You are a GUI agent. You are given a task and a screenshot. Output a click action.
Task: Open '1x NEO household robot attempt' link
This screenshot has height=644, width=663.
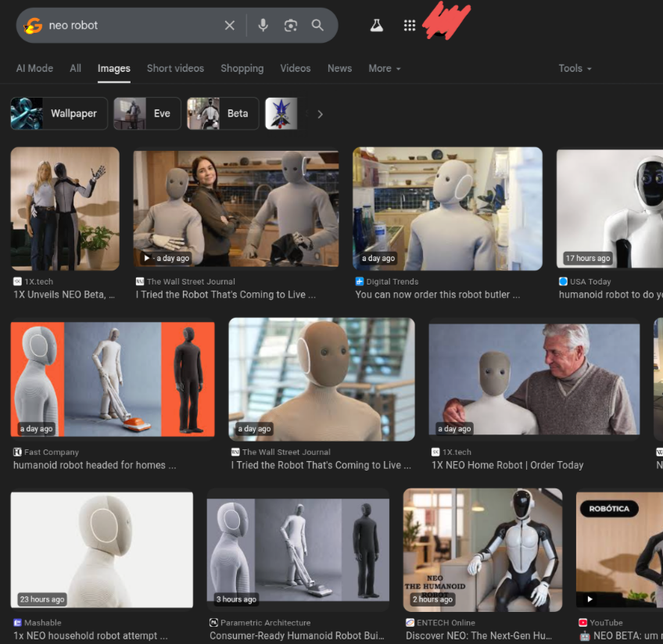click(x=91, y=635)
